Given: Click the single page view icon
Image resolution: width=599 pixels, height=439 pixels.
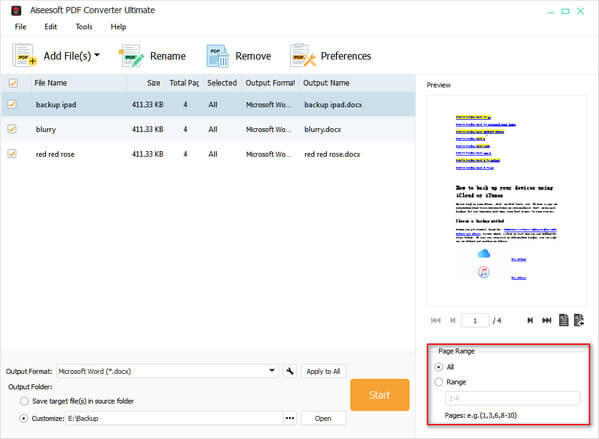Looking at the screenshot, I should click(563, 320).
